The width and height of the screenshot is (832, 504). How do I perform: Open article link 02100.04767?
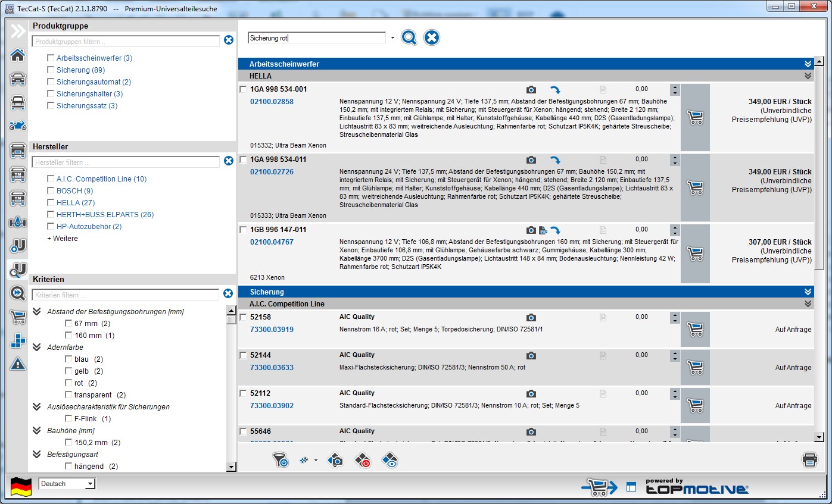(272, 242)
